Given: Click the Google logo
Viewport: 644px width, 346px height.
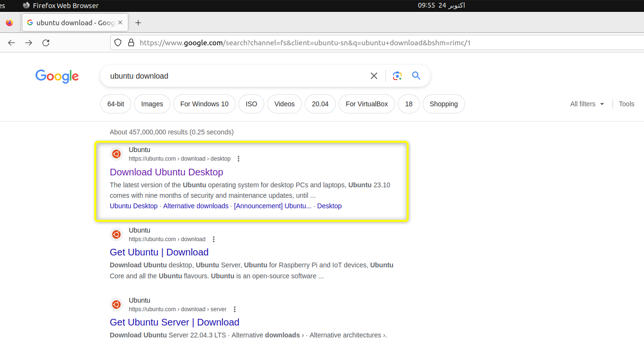Looking at the screenshot, I should point(57,76).
